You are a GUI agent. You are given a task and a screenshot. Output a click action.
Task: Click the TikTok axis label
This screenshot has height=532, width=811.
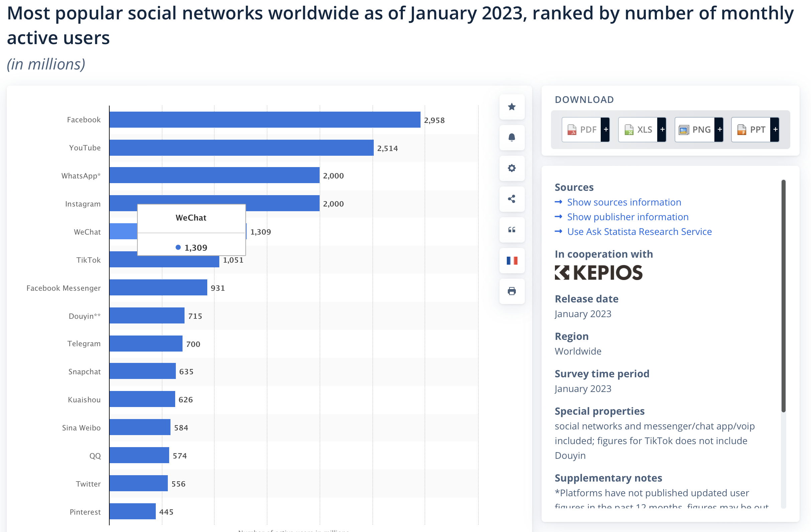88,260
